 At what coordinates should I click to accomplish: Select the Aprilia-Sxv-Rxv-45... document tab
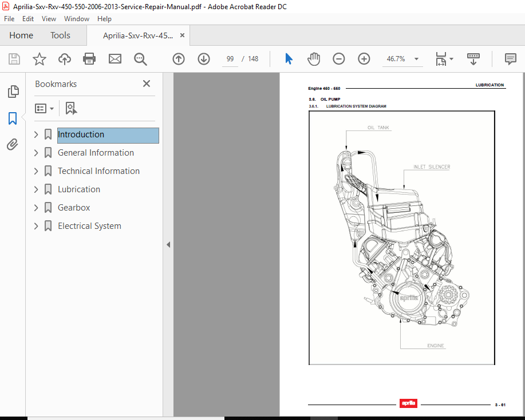(138, 35)
